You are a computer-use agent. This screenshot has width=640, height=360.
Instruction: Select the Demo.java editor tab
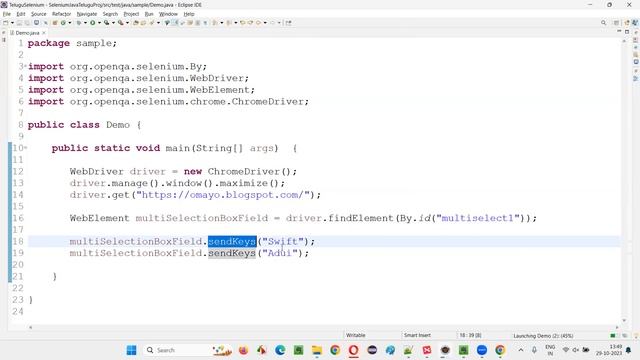(x=27, y=33)
